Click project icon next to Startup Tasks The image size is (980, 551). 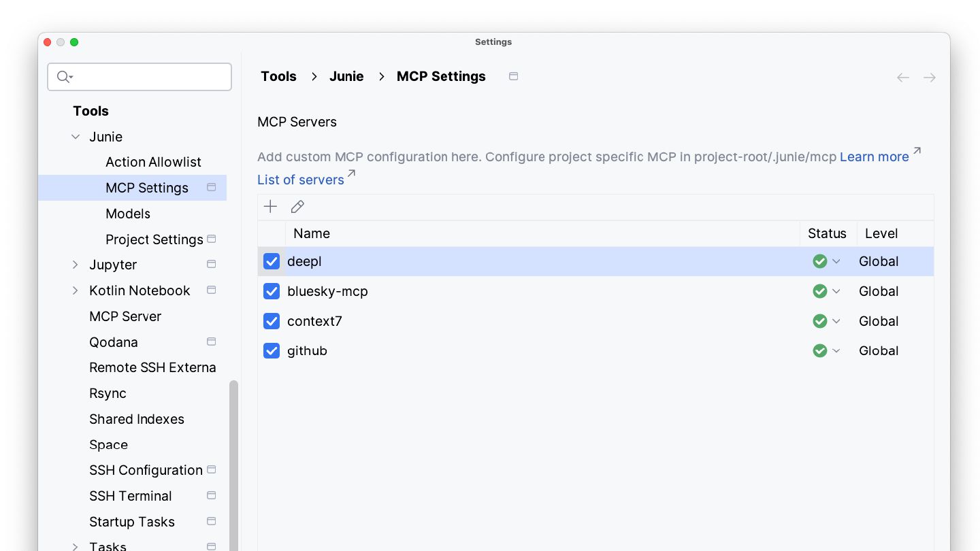point(212,521)
